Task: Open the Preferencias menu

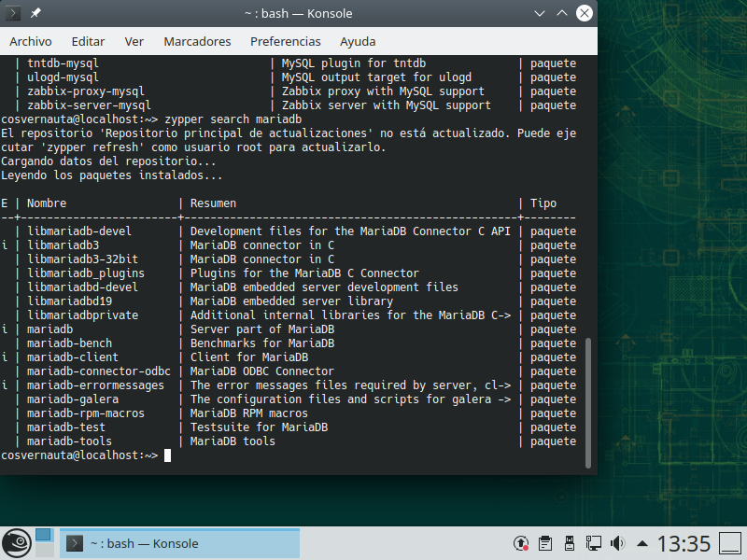Action: click(286, 41)
